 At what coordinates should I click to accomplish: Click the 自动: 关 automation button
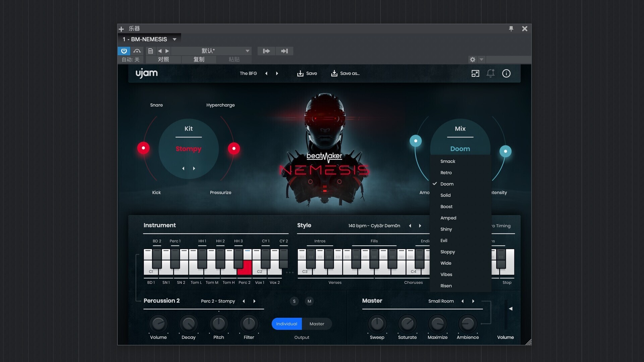tap(130, 59)
